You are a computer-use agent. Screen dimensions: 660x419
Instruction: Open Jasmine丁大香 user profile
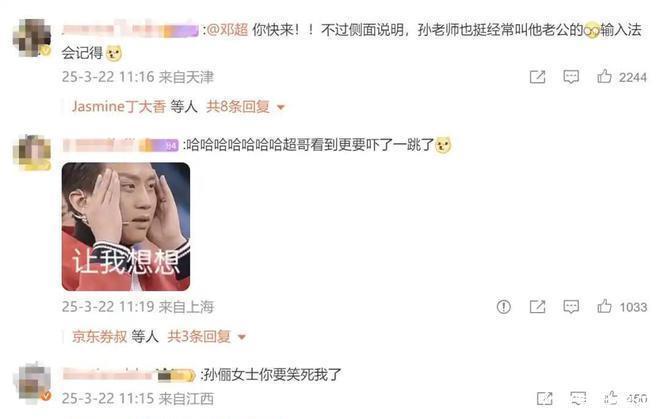[x=119, y=107]
